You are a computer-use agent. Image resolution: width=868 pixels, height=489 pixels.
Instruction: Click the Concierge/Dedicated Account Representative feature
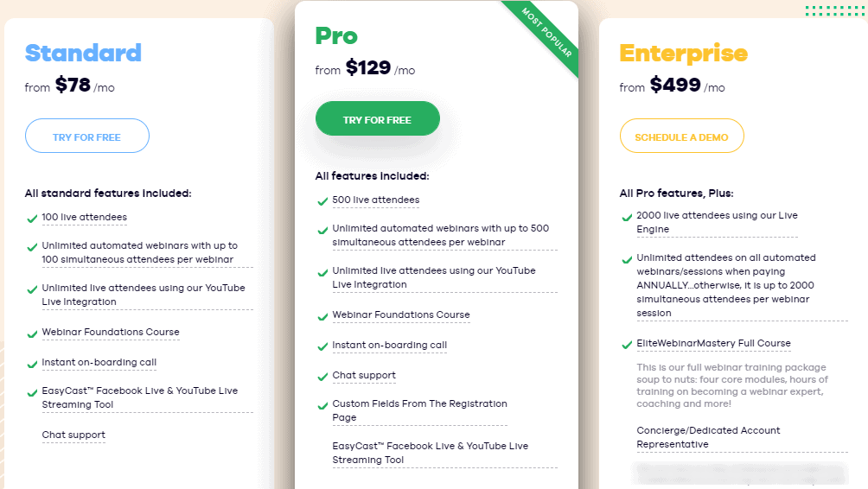click(x=708, y=437)
